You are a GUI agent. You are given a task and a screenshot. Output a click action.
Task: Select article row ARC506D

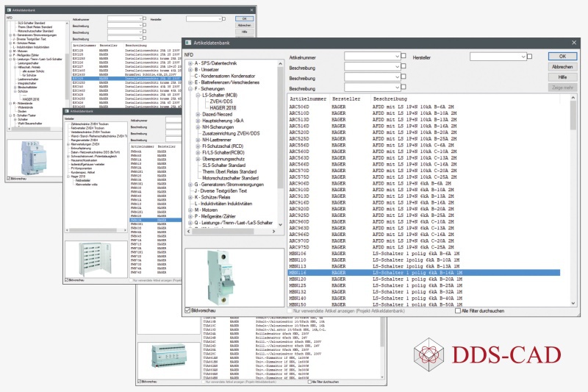pyautogui.click(x=424, y=107)
